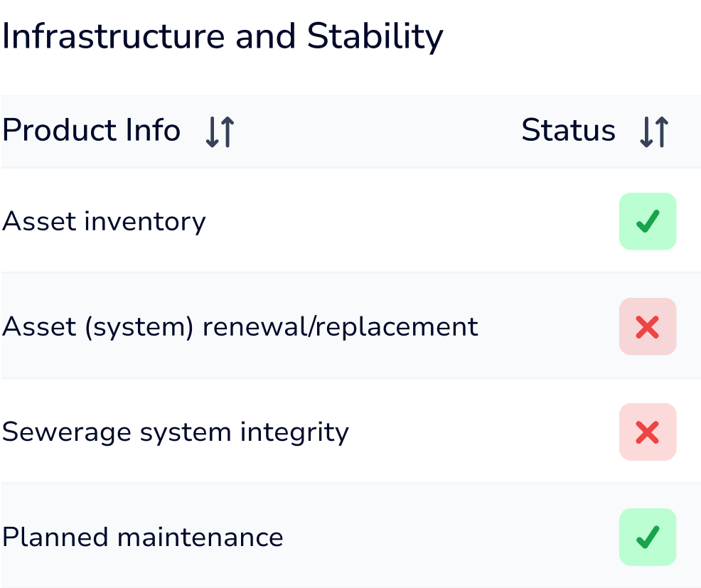Click solid red status box for Sewerage
Image resolution: width=701 pixels, height=588 pixels.
[648, 432]
